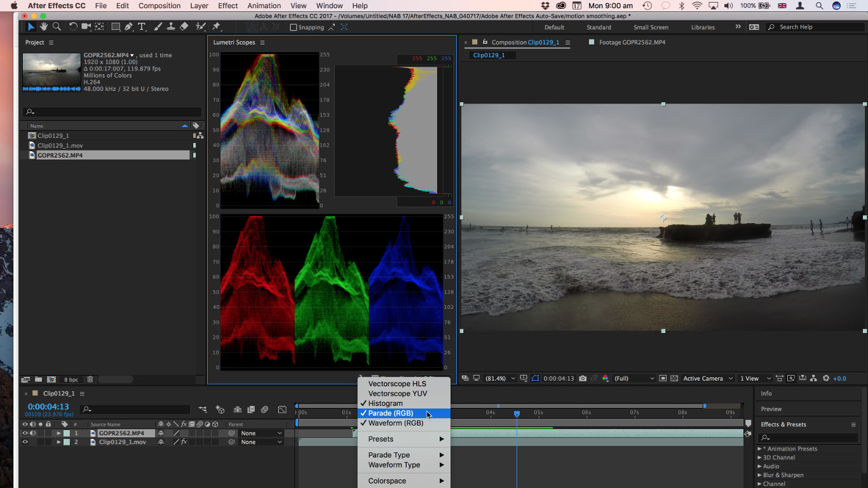Open the (Full) resolution dropdown
The width and height of the screenshot is (868, 488).
pos(634,378)
